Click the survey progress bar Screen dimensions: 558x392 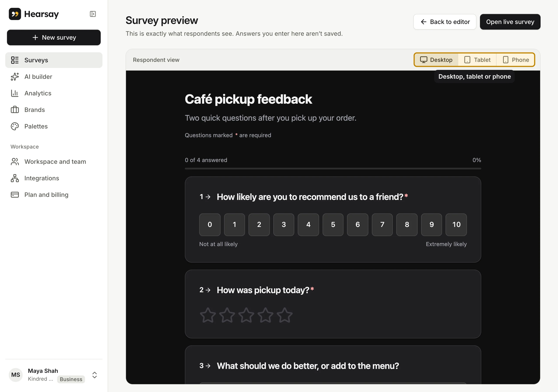click(333, 168)
